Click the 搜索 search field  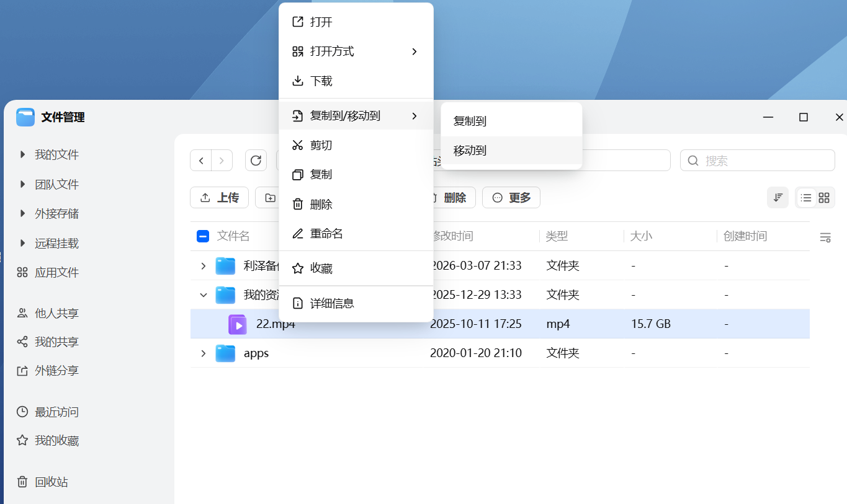(x=758, y=161)
